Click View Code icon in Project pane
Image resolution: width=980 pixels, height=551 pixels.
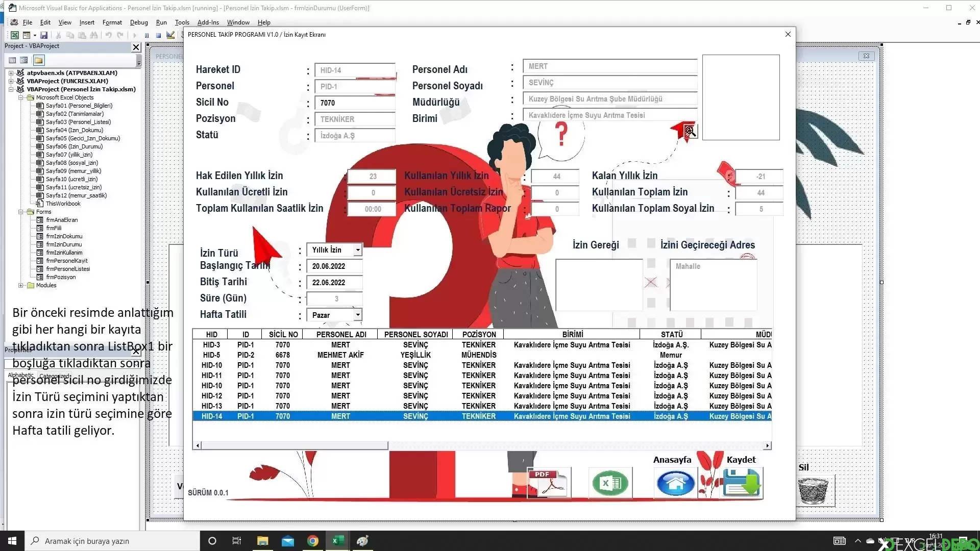pyautogui.click(x=12, y=60)
